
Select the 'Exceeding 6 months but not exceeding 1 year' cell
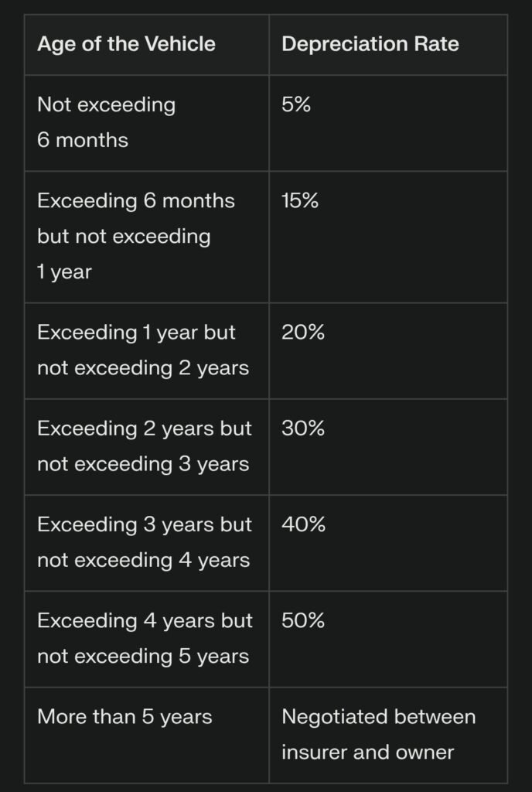(x=136, y=236)
